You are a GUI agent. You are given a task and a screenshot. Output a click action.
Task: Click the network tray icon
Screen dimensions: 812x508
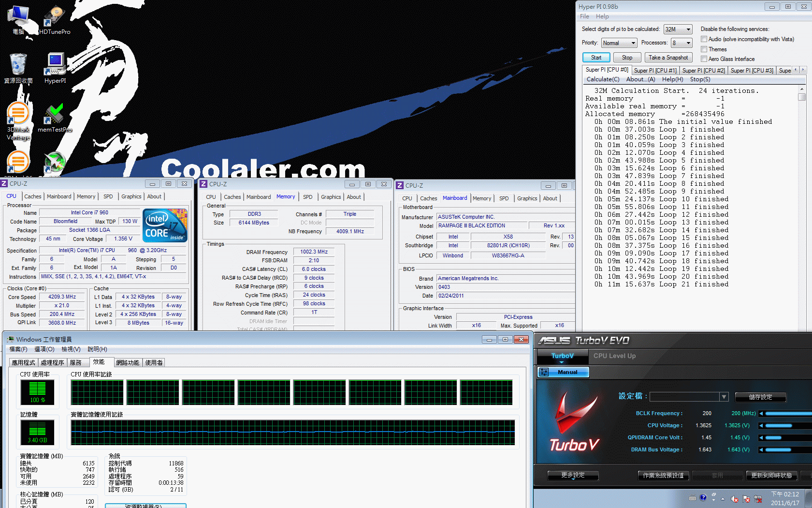click(758, 499)
